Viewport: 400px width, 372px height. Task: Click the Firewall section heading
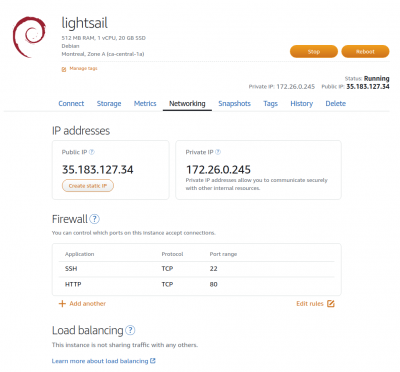70,219
